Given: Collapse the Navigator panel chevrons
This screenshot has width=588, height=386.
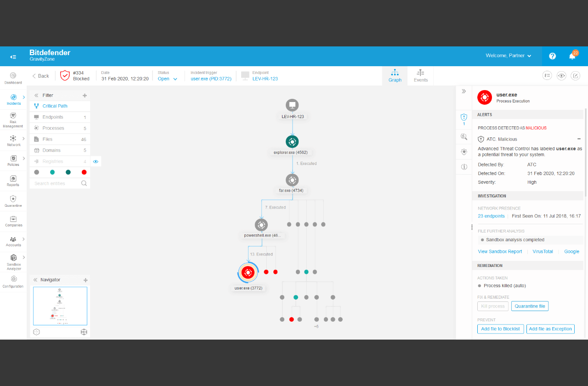Looking at the screenshot, I should point(35,280).
